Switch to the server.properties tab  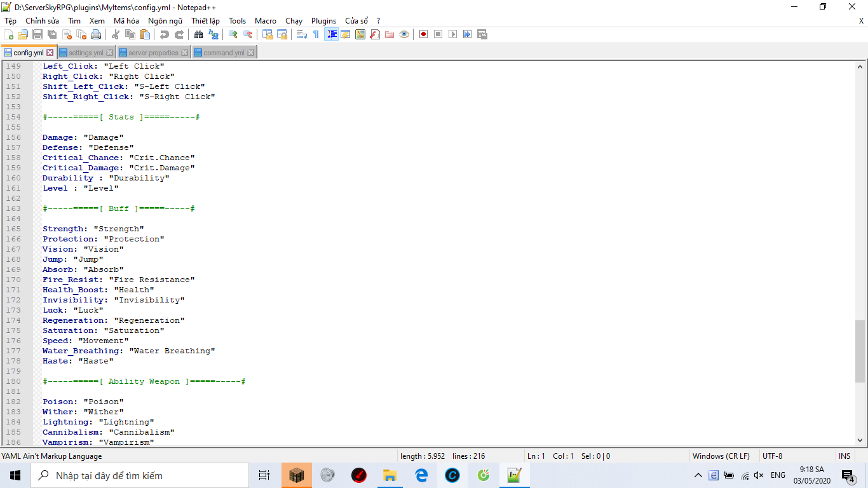tap(153, 53)
